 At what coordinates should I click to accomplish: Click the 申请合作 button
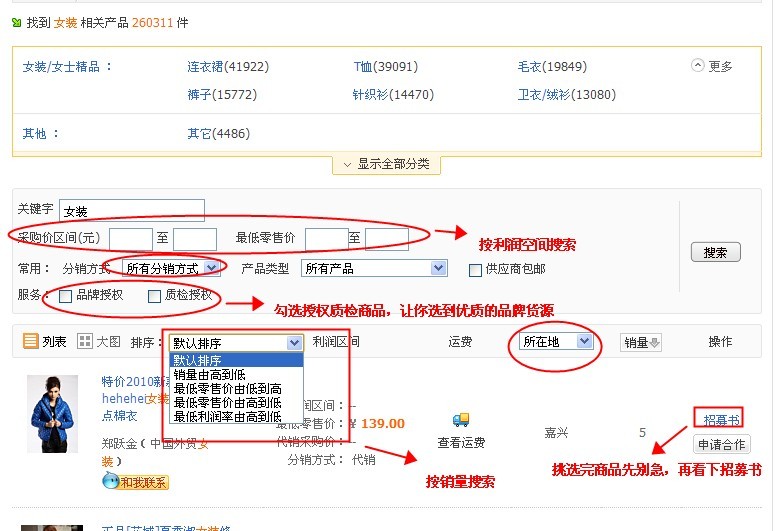click(x=720, y=444)
